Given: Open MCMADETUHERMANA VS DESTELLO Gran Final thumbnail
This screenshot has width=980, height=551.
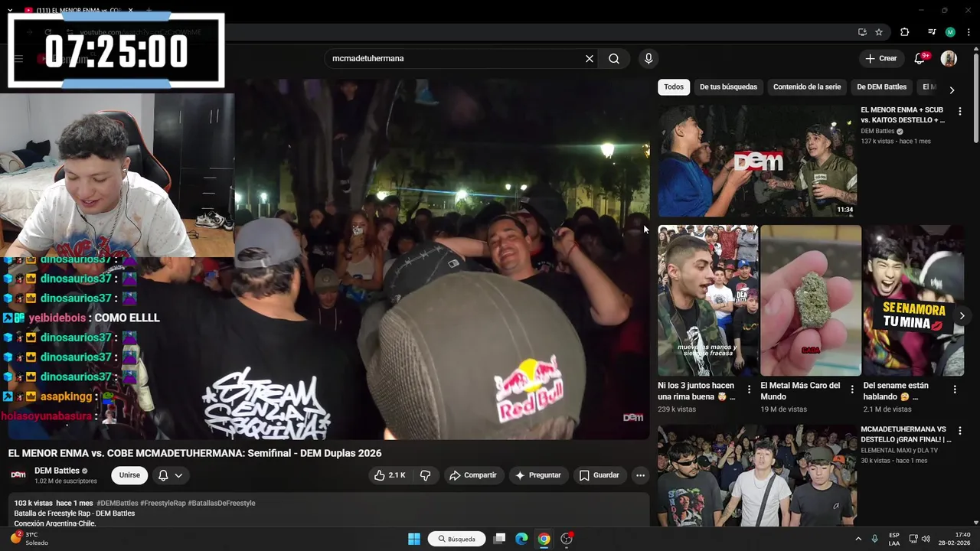Looking at the screenshot, I should tap(757, 475).
